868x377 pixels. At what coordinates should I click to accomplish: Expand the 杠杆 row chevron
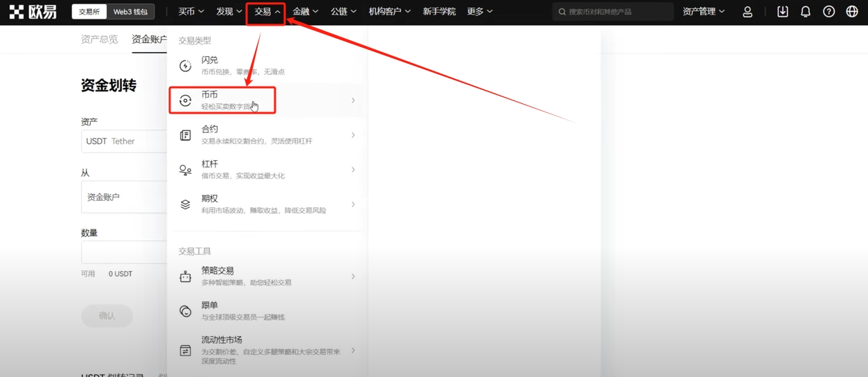click(x=353, y=170)
